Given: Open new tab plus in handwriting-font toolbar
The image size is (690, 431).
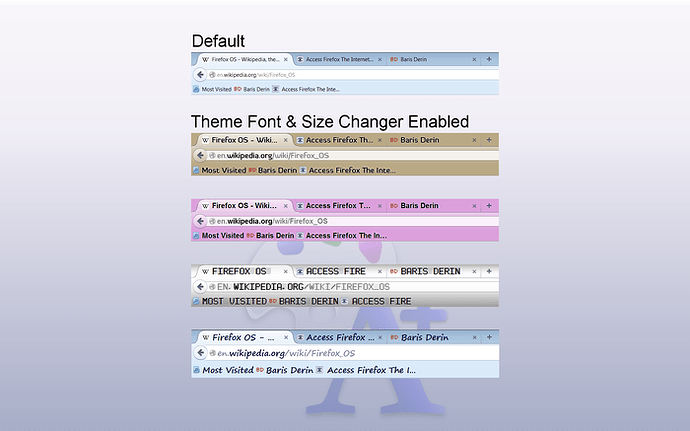Looking at the screenshot, I should (489, 337).
